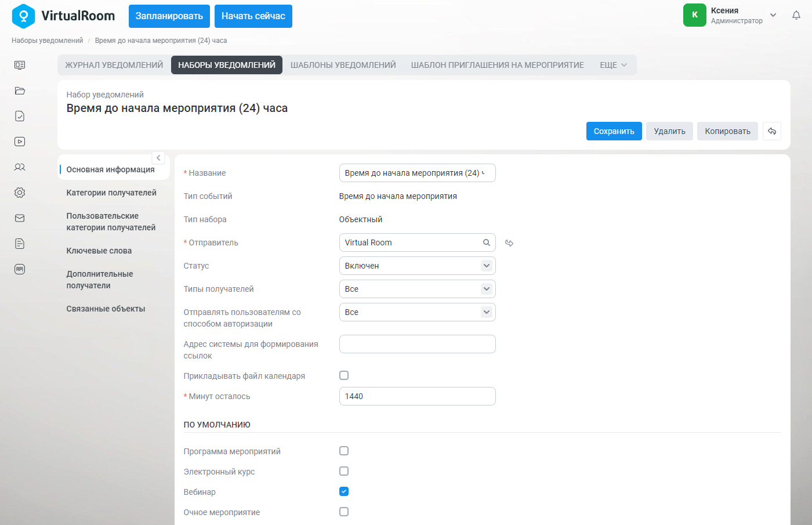Open the authorization method dropdown
Screen dimensions: 812x525
[418, 312]
